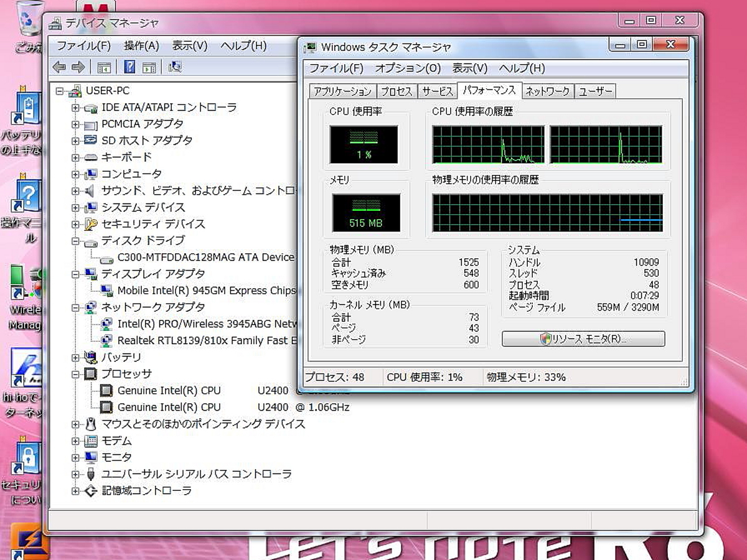Select Genuine Intel(R) CPU row showing 1.06GHz

click(233, 408)
